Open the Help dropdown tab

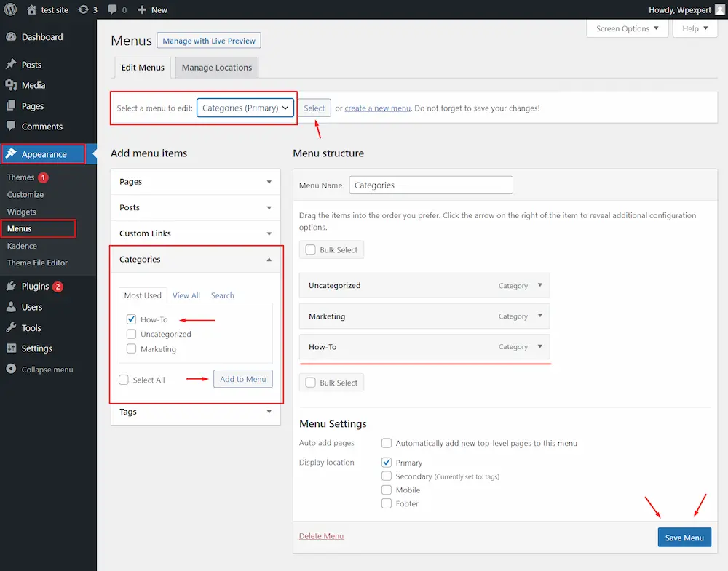point(695,28)
